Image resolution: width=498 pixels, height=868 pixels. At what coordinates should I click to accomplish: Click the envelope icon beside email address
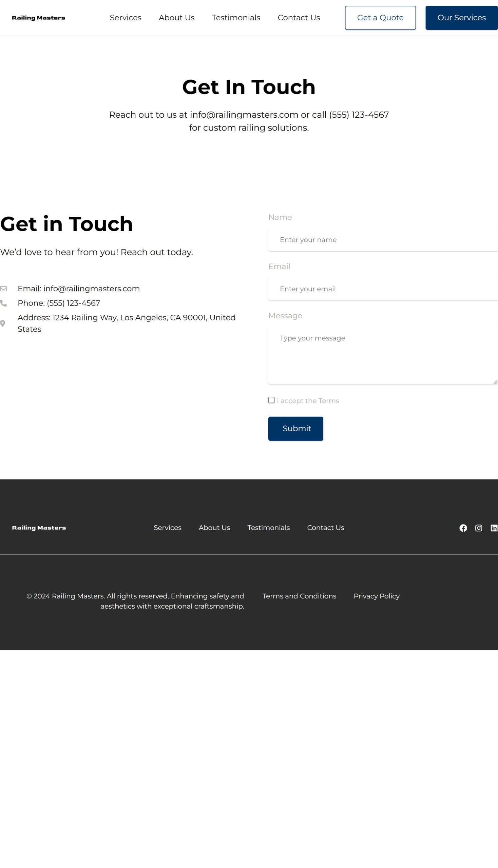3,289
